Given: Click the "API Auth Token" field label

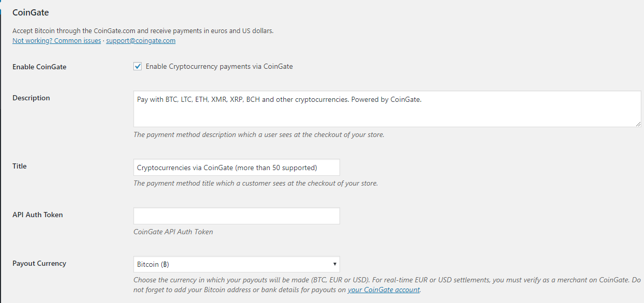Looking at the screenshot, I should tap(38, 215).
